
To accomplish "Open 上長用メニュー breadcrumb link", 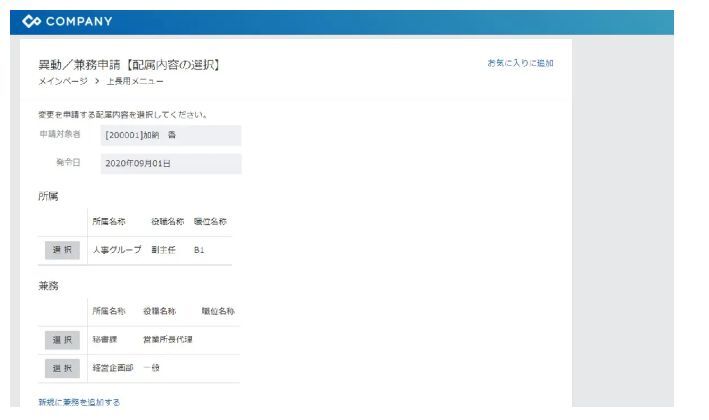I will (135, 81).
